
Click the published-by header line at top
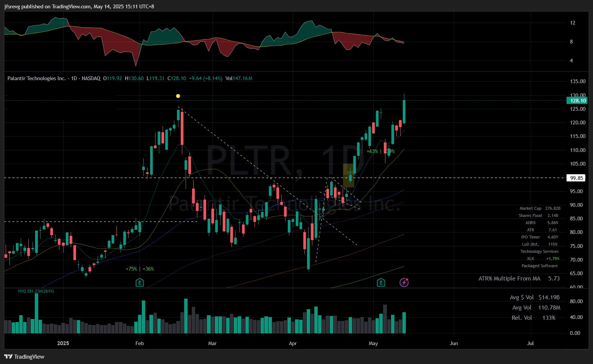79,6
